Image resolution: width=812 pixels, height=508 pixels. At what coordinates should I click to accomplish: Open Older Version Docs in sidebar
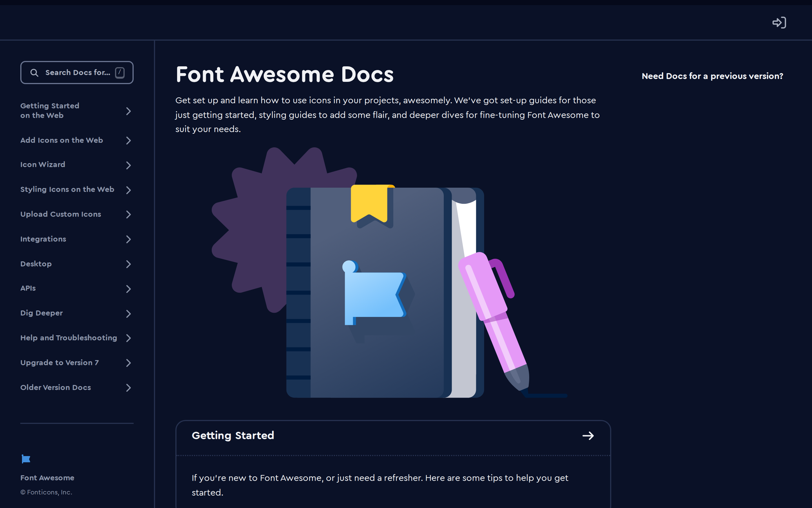(56, 387)
